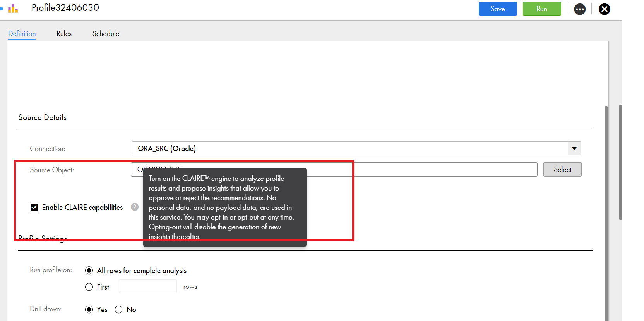Click Select for the source object

tap(562, 169)
